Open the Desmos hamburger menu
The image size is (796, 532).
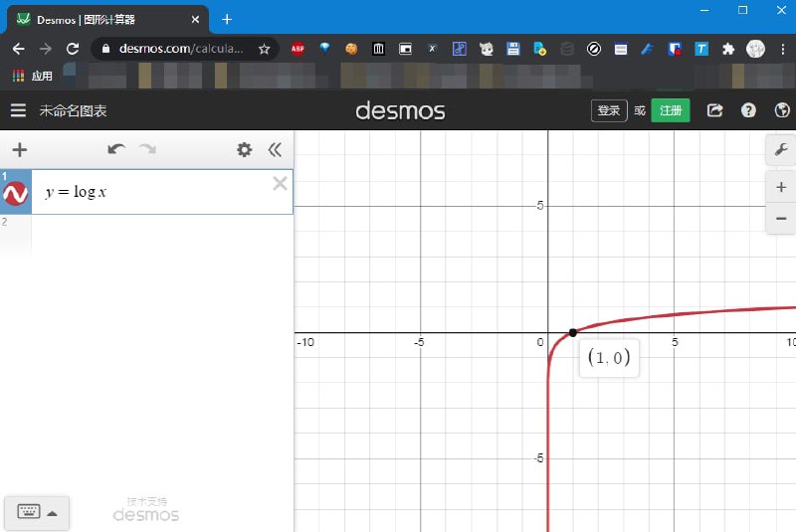[18, 111]
